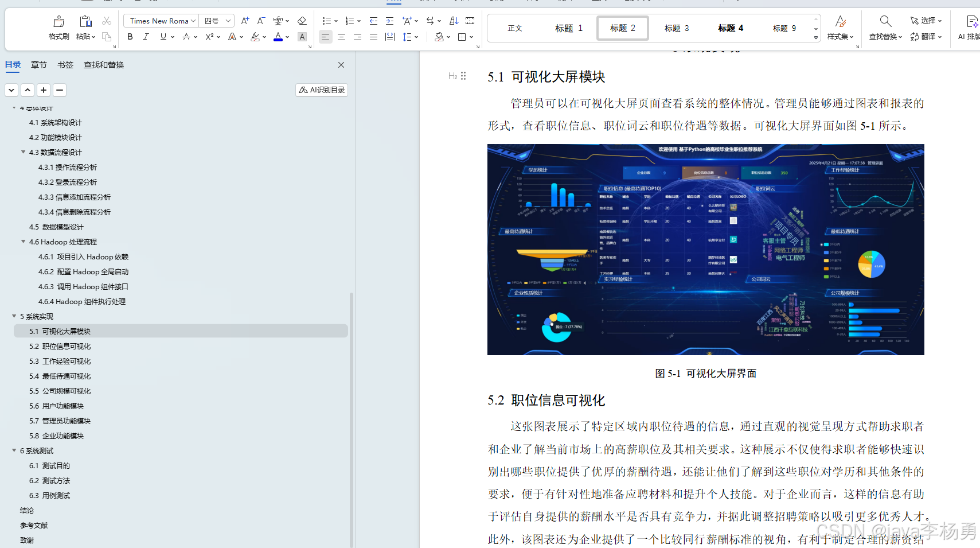Toggle character shading (gray A) button

(302, 37)
